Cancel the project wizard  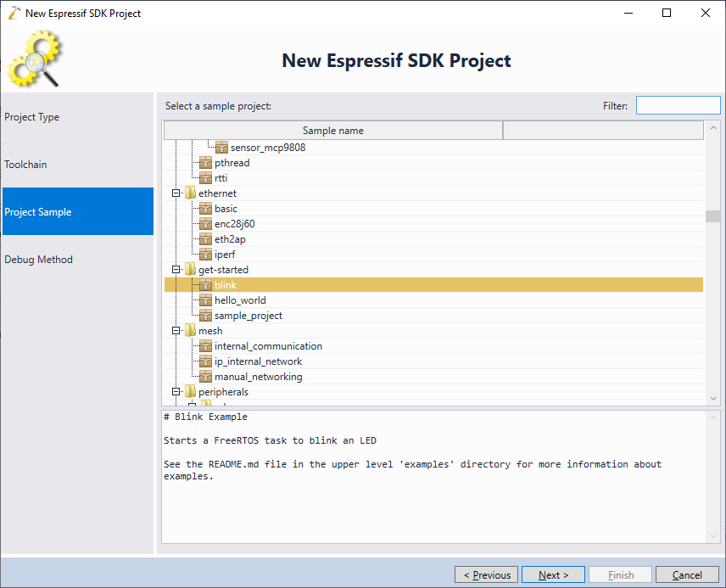click(x=687, y=575)
